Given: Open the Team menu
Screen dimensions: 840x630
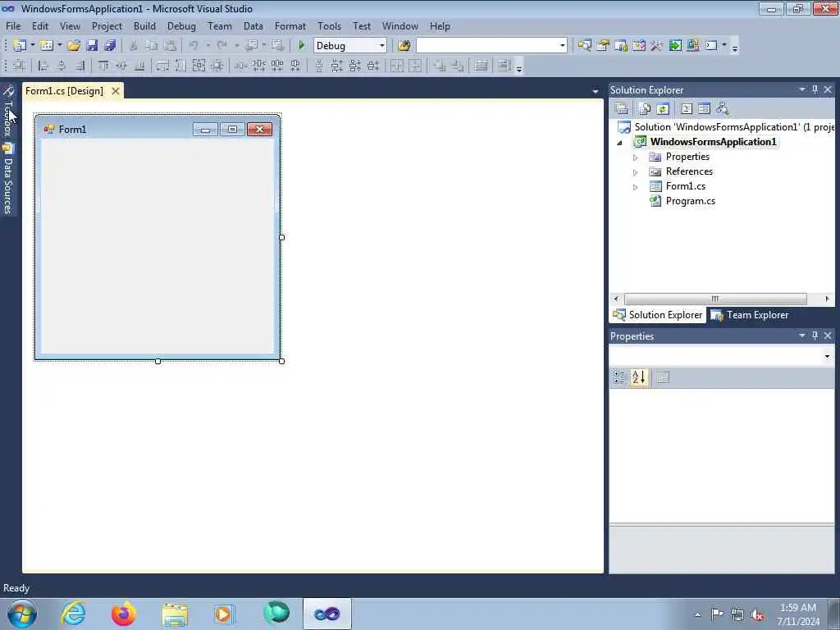Looking at the screenshot, I should pos(220,25).
